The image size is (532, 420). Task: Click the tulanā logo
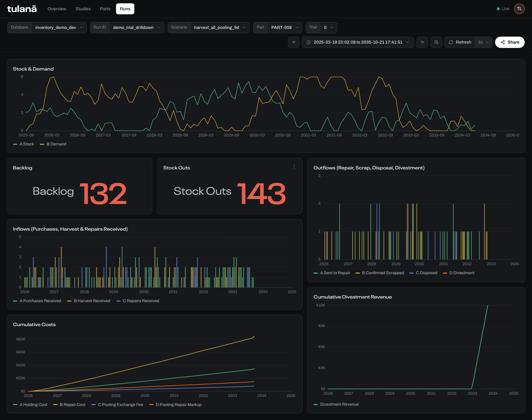click(x=22, y=9)
